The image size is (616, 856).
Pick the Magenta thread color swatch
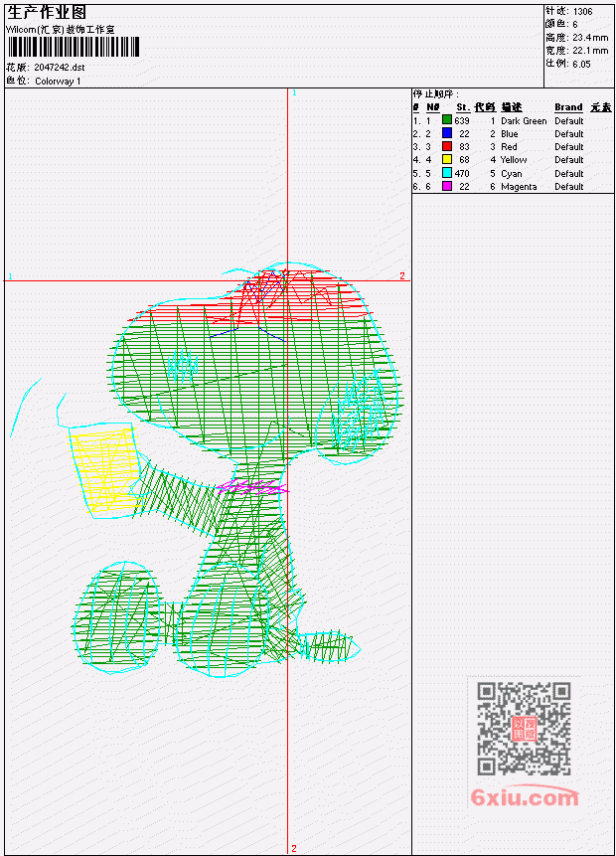(447, 186)
